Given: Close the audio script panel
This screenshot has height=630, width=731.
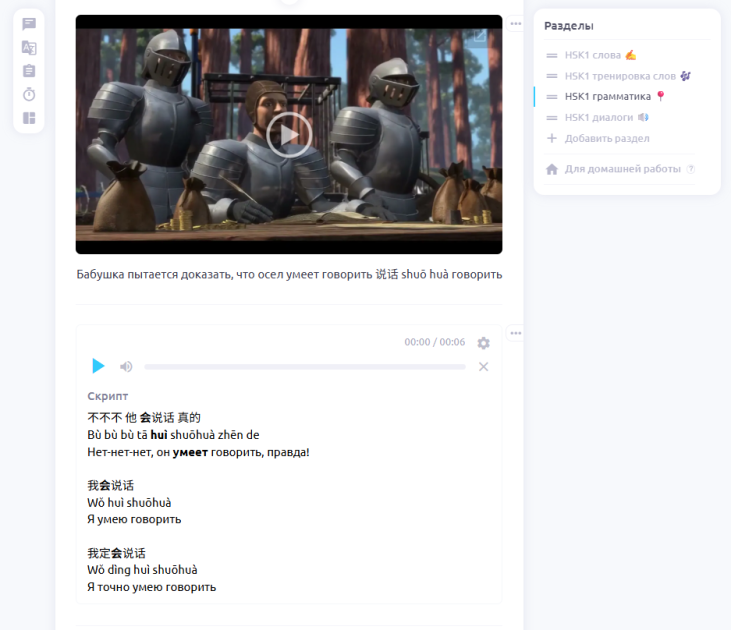Looking at the screenshot, I should pos(483,367).
